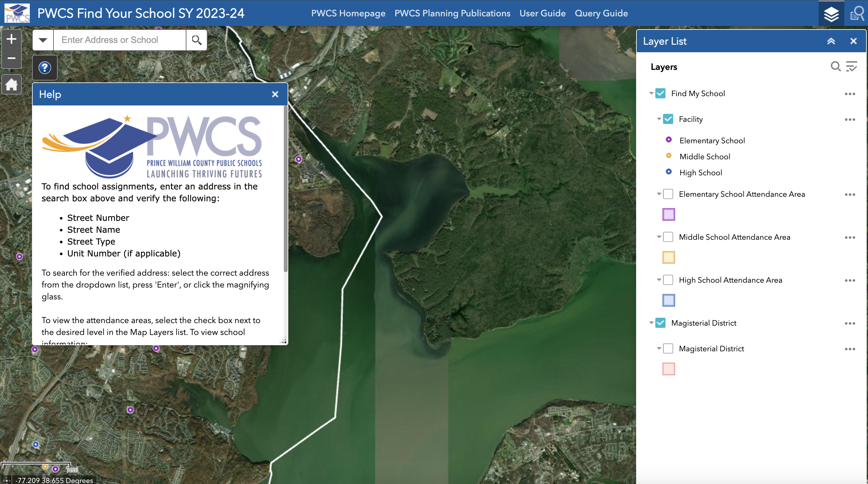Click the search magnifying glass button

[x=196, y=40]
